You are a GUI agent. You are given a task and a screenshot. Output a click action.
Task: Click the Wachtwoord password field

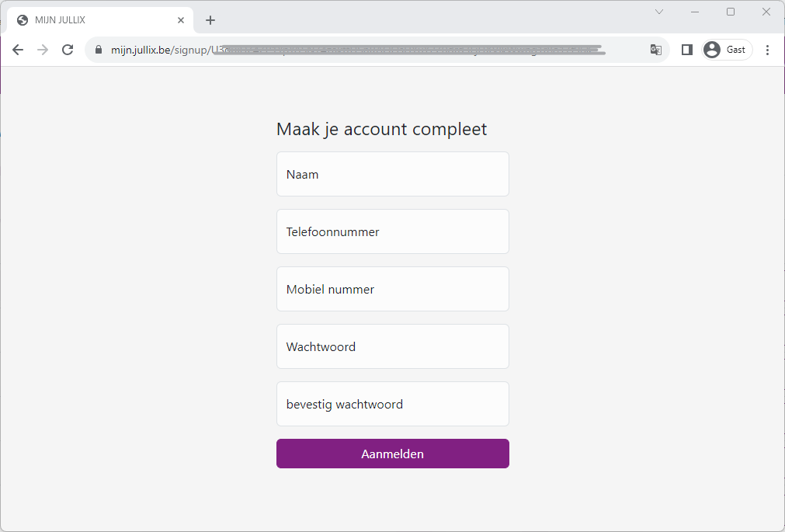393,346
